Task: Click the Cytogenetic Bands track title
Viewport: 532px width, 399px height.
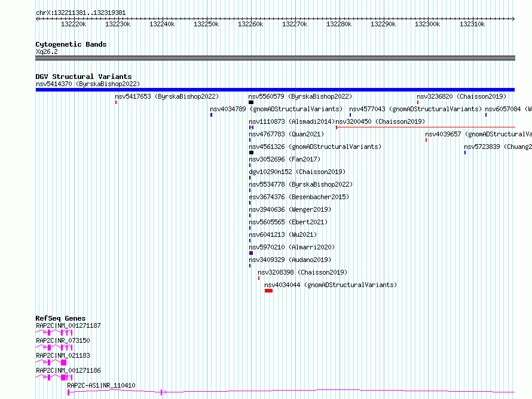Action: click(71, 44)
